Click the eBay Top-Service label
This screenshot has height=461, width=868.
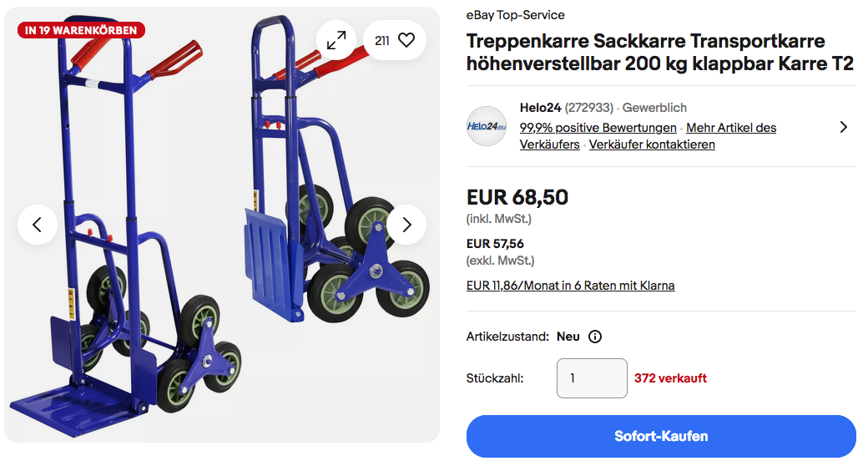pos(515,15)
